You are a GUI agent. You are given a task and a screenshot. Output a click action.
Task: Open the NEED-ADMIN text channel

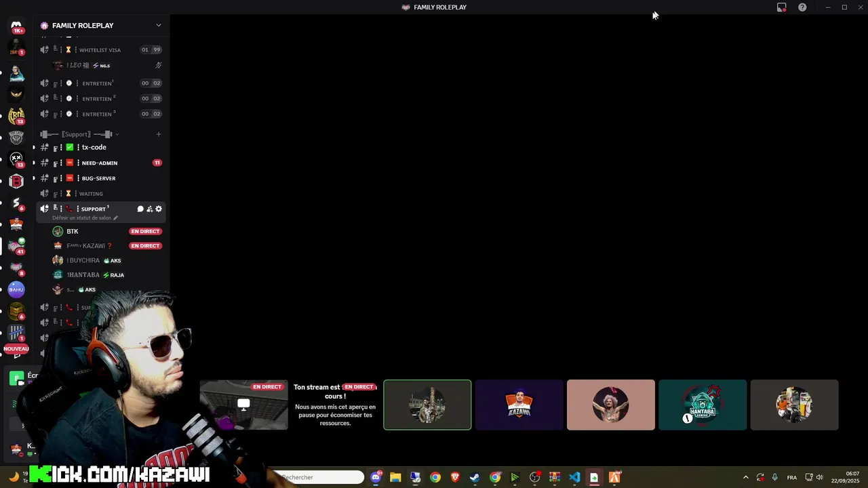tap(101, 163)
